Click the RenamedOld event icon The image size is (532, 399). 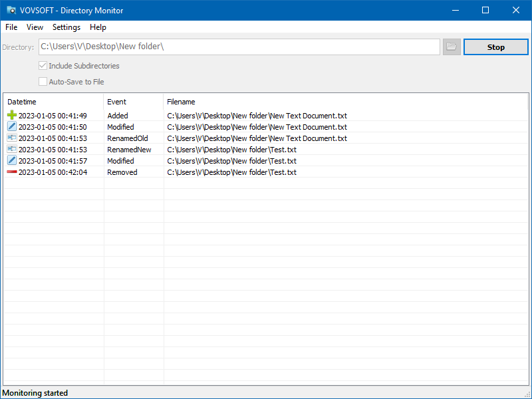(x=11, y=137)
